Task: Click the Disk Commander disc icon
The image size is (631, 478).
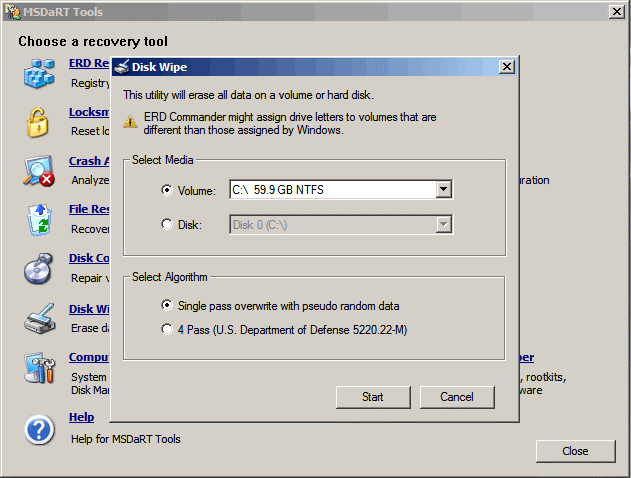Action: click(39, 269)
